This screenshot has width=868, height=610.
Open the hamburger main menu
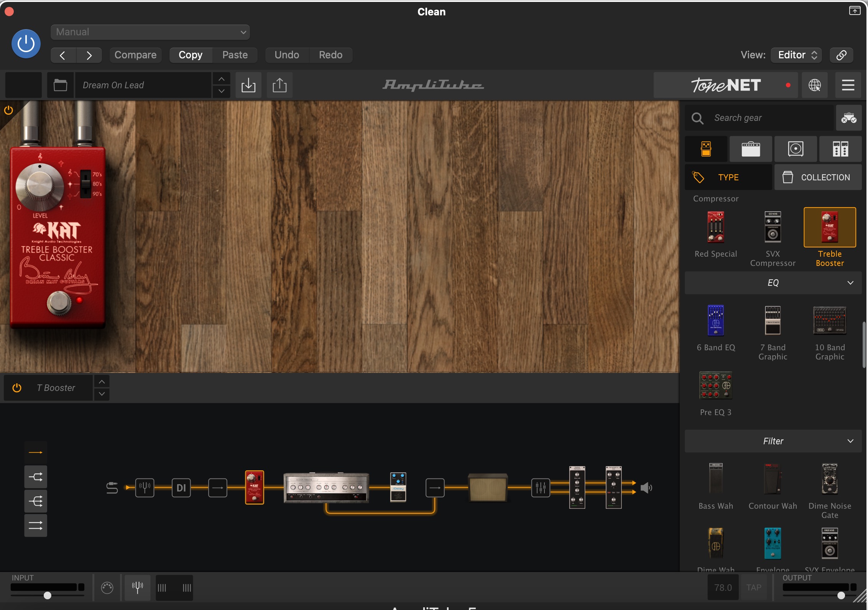coord(848,85)
